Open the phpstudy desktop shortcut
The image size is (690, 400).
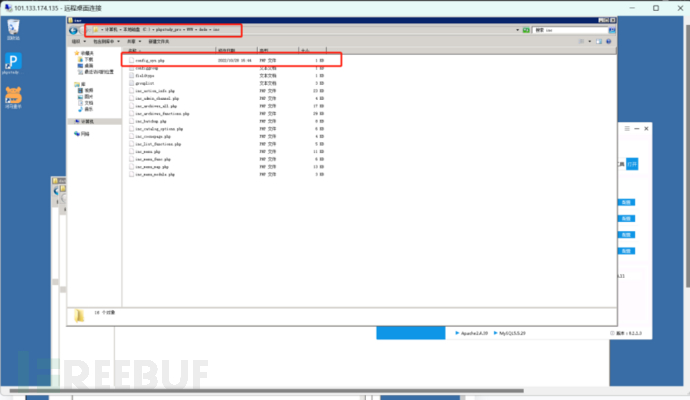[12, 62]
